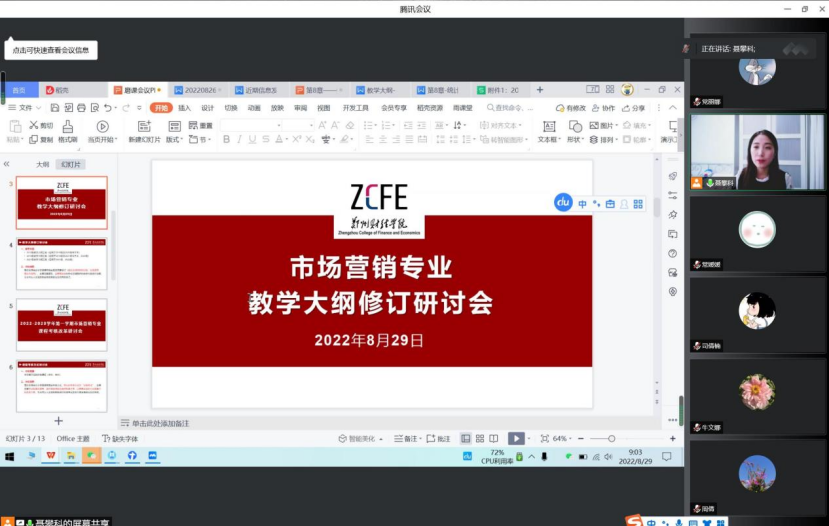This screenshot has height=526, width=829.
Task: Open WPS Office from the taskbar
Action: coord(51,456)
